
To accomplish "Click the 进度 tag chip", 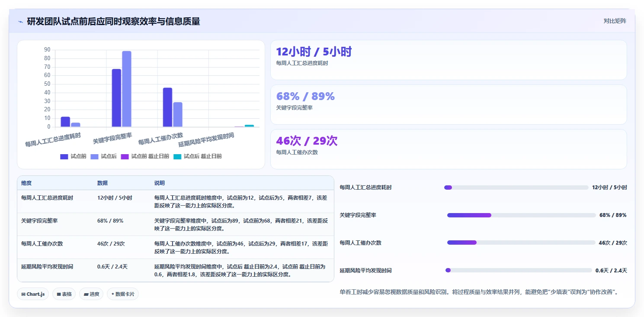I will 91,294.
